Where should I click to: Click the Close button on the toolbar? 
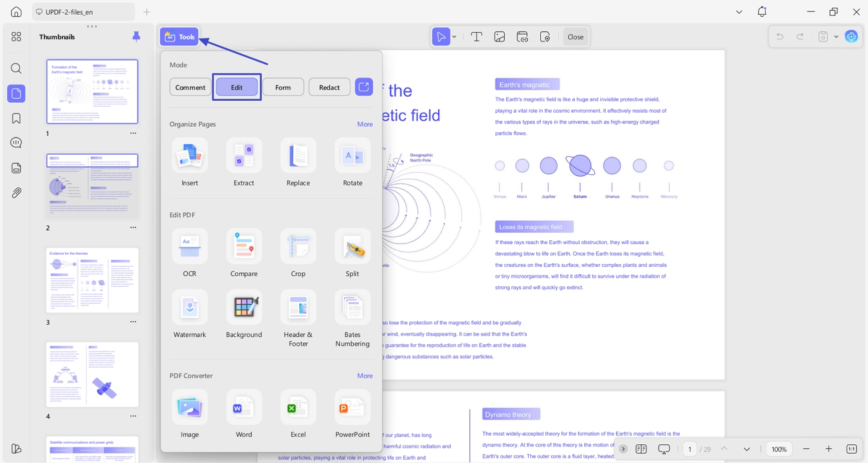[x=575, y=37]
